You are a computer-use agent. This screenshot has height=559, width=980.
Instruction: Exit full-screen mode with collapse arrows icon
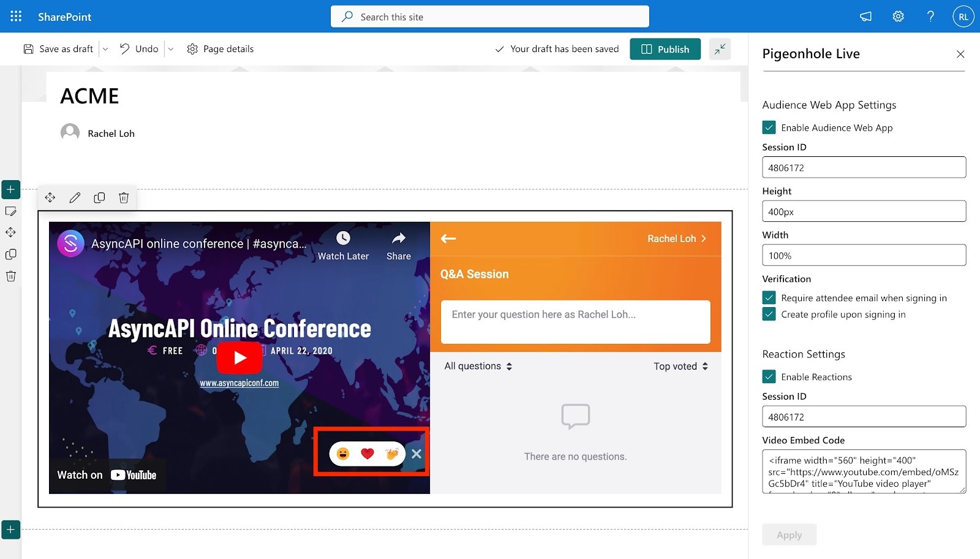tap(720, 48)
